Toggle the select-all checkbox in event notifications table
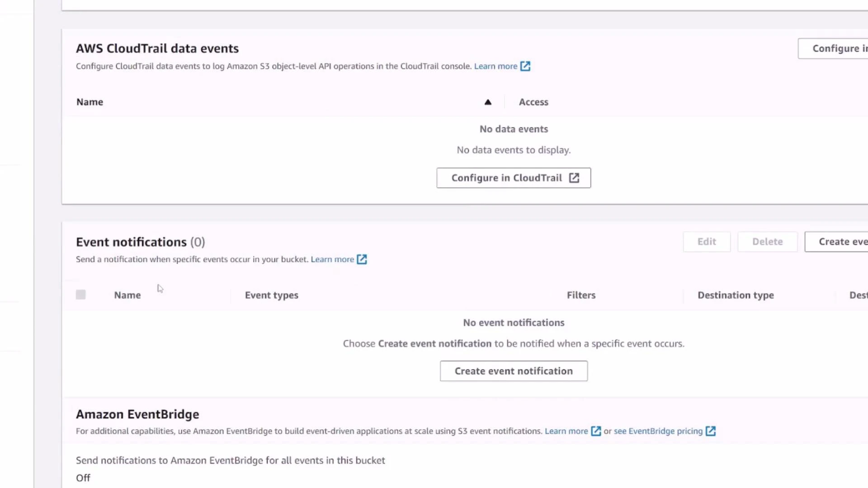Image resolution: width=868 pixels, height=488 pixels. tap(80, 294)
